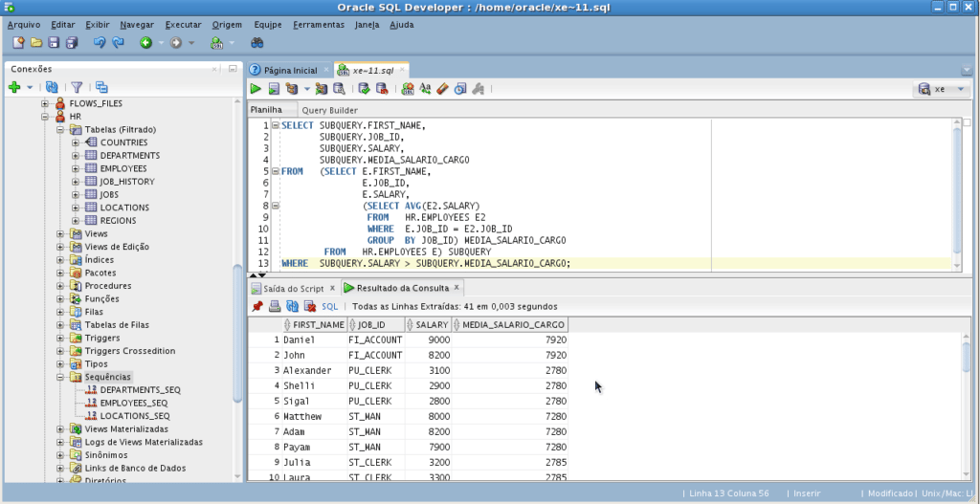The image size is (980, 504).
Task: Click the Run Script icon
Action: [x=274, y=89]
